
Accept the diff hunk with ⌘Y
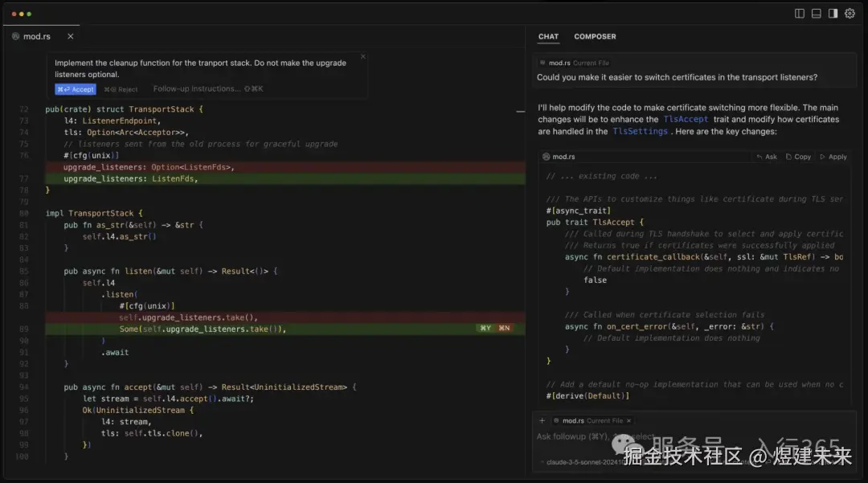(485, 328)
